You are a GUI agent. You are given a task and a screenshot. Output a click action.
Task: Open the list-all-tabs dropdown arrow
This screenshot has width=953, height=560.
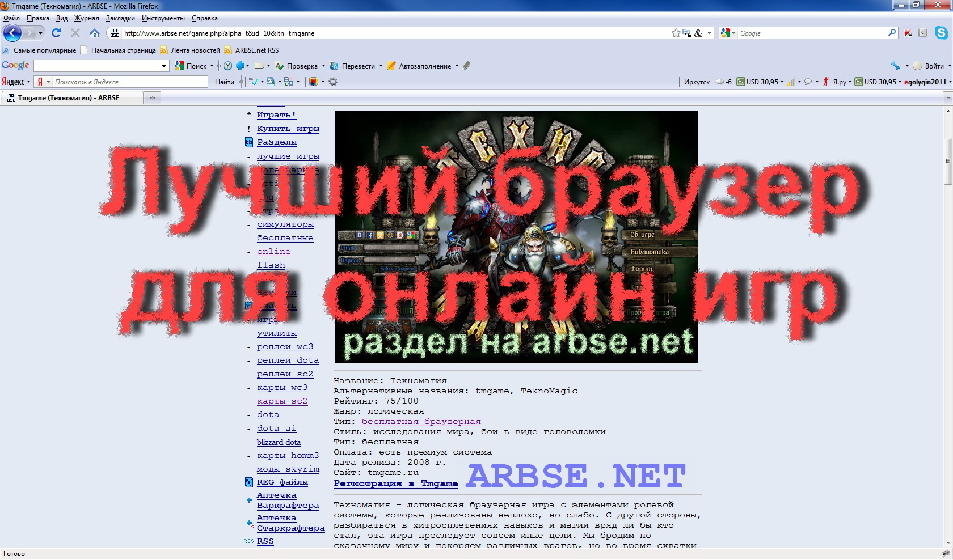click(x=948, y=98)
